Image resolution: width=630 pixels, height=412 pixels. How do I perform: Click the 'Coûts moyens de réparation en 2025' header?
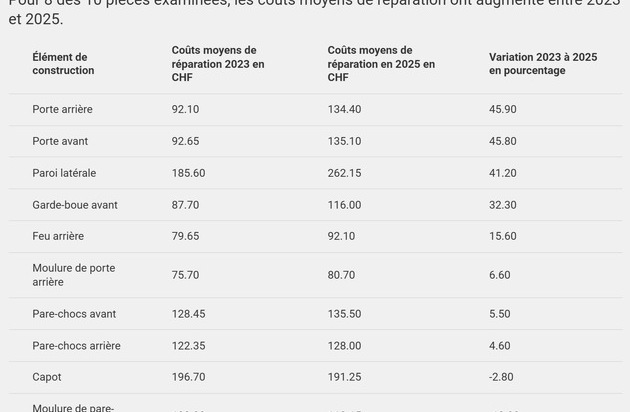pyautogui.click(x=381, y=64)
